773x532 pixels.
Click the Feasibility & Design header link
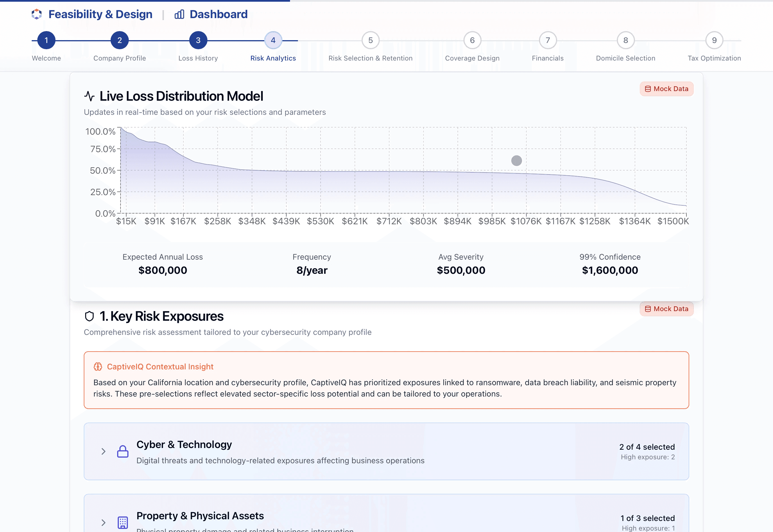coord(100,14)
